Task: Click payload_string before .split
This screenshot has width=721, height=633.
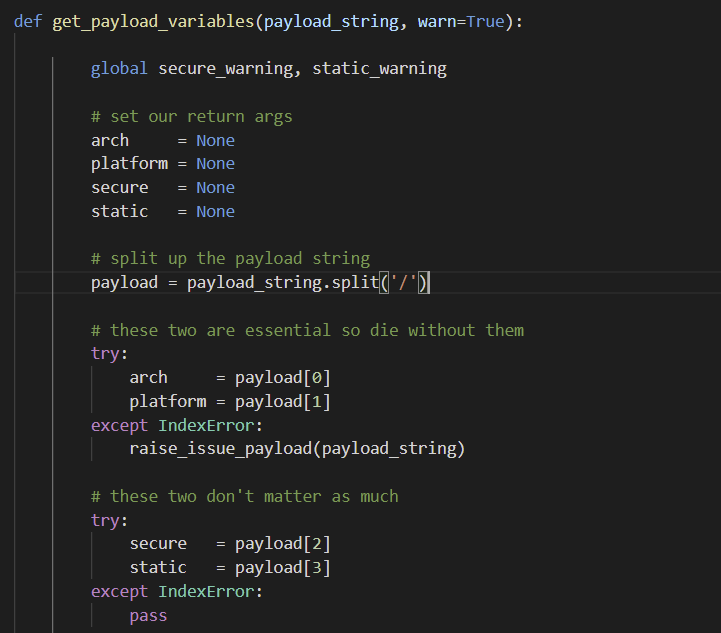Action: coord(254,283)
